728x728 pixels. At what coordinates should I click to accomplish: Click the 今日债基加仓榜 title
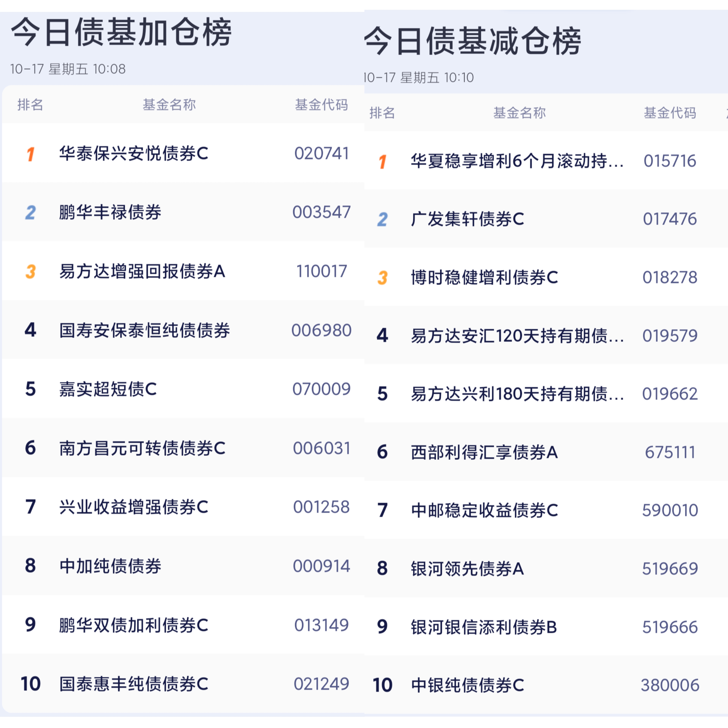pyautogui.click(x=121, y=32)
